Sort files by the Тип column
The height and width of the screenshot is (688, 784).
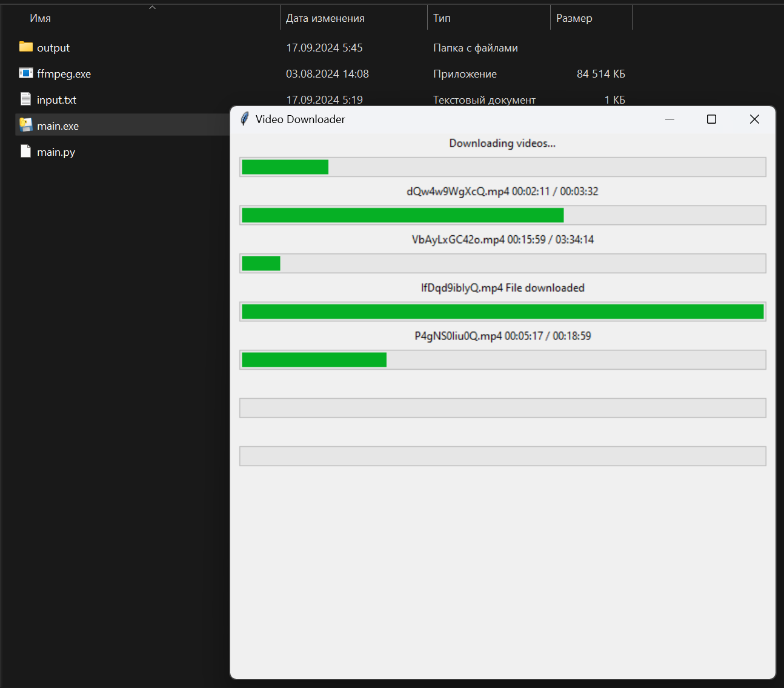(442, 18)
